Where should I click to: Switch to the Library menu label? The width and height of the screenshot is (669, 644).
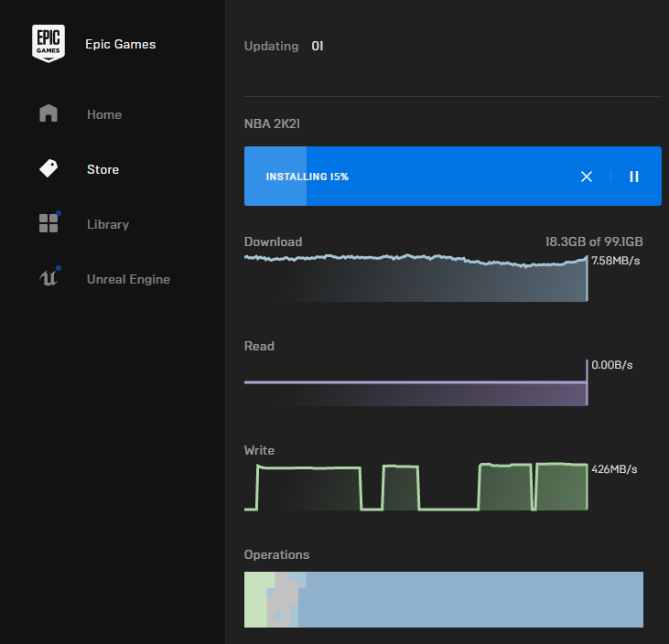[x=108, y=224]
